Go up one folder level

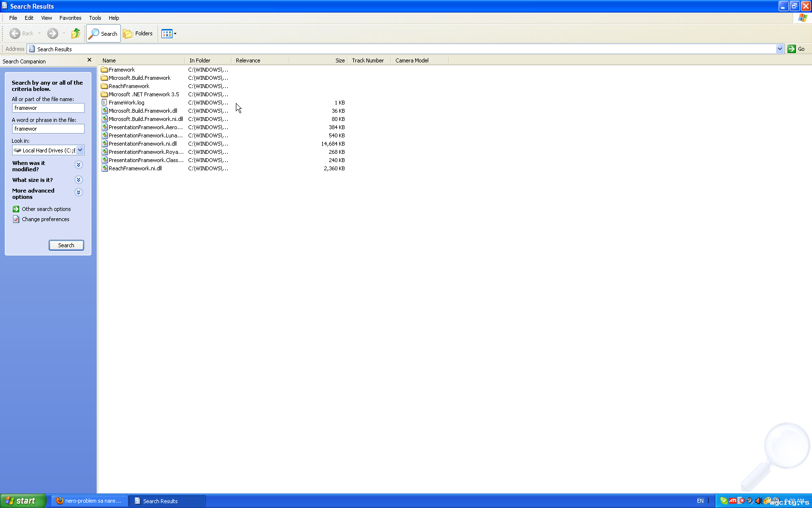[76, 33]
